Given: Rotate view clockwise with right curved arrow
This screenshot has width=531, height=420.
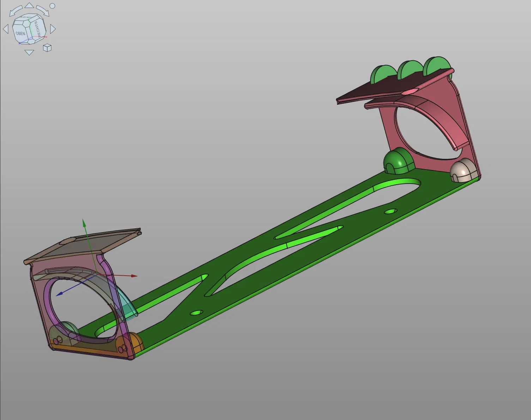Looking at the screenshot, I should [x=43, y=10].
